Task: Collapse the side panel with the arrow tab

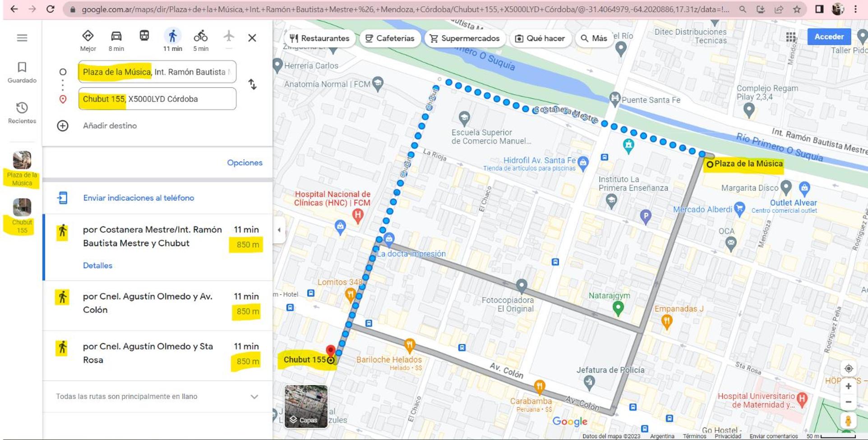Action: [x=279, y=230]
